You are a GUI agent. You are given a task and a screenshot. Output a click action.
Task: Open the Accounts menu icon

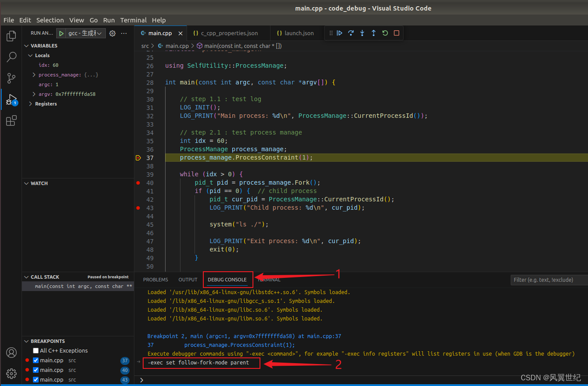tap(11, 353)
